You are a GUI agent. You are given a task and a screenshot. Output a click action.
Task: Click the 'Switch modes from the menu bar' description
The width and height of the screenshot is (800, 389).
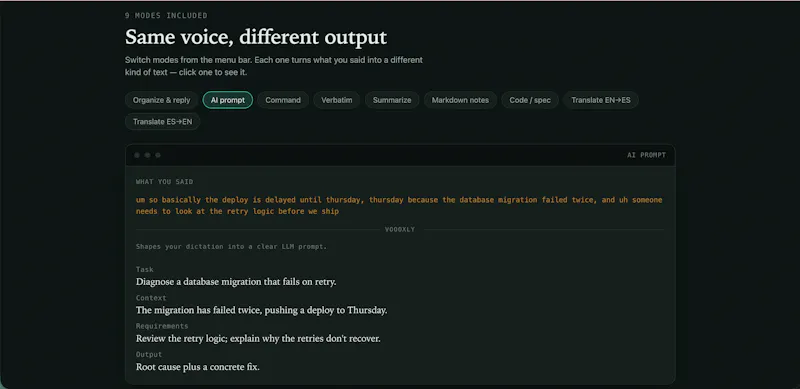(x=274, y=66)
